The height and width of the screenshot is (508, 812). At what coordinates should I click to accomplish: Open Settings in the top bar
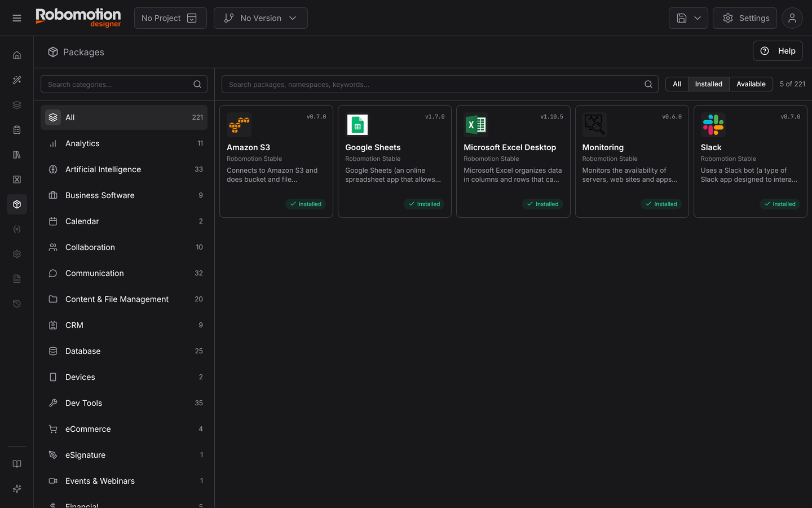pyautogui.click(x=745, y=18)
